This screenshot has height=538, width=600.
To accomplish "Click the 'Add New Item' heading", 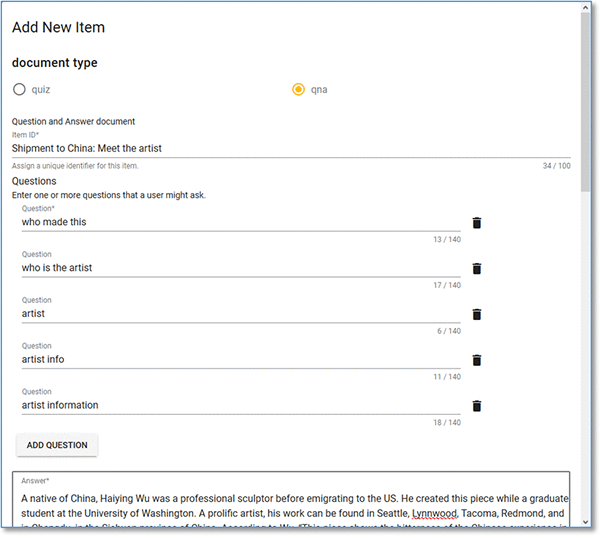I will [x=58, y=28].
